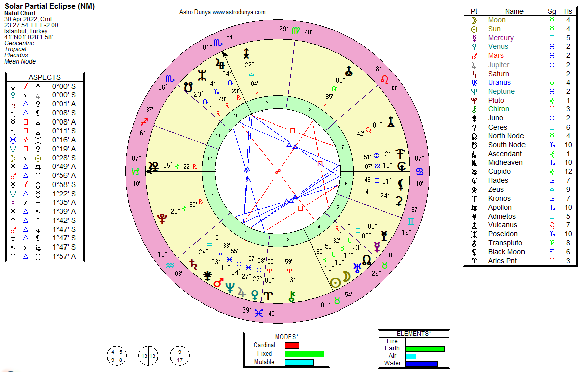Select the Gemini sign on the outer ring
588x372 pixels.
click(411, 222)
